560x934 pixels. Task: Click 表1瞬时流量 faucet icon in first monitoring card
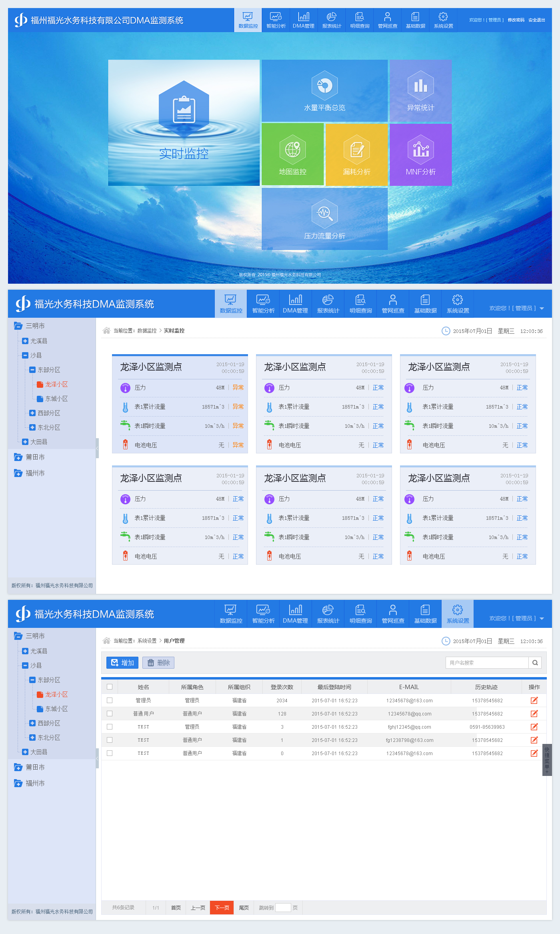tap(125, 425)
